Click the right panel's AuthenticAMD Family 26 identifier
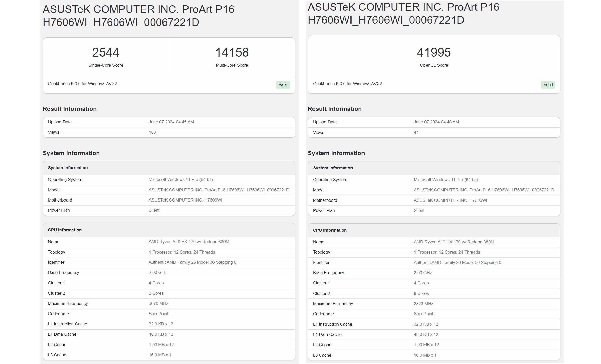This screenshot has height=364, width=601. click(x=457, y=262)
